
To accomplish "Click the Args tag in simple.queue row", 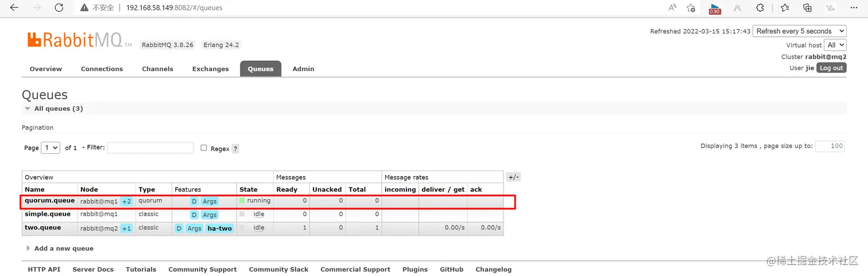I will click(210, 215).
